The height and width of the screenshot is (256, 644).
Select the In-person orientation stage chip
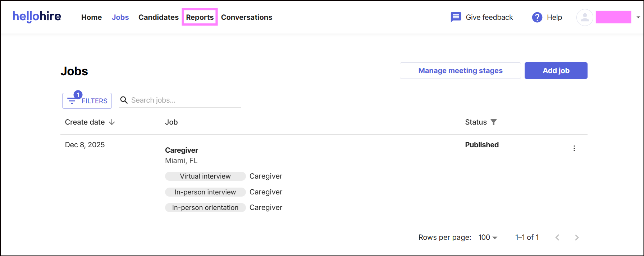205,207
